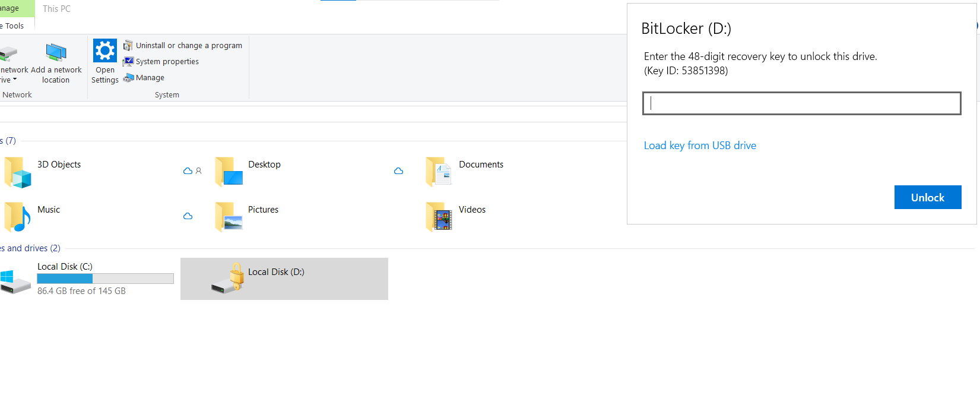The height and width of the screenshot is (414, 980).
Task: Select the Music folder icon
Action: [x=18, y=217]
